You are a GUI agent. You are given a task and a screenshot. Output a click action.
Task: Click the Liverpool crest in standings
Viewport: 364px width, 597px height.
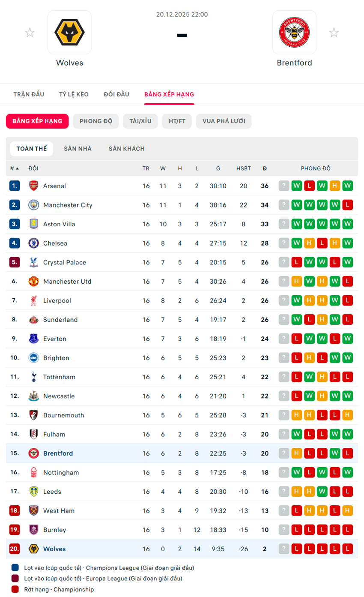[x=33, y=301]
